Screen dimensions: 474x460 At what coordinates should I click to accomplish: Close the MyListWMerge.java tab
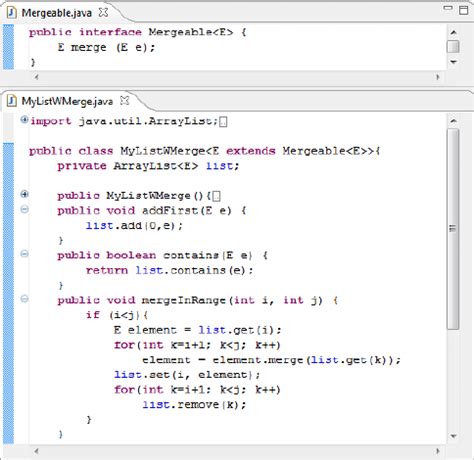click(124, 100)
